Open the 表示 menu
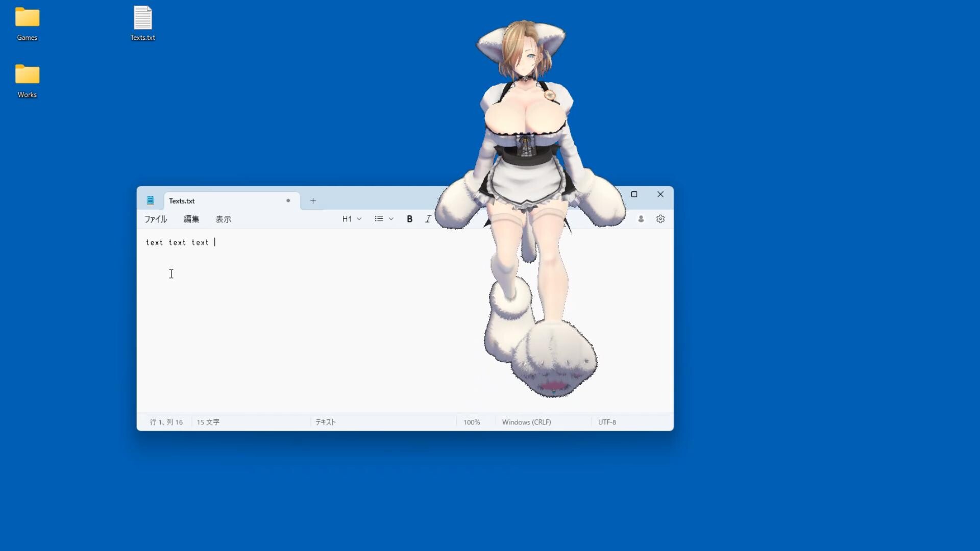Screen dimensions: 980x551 tap(223, 219)
